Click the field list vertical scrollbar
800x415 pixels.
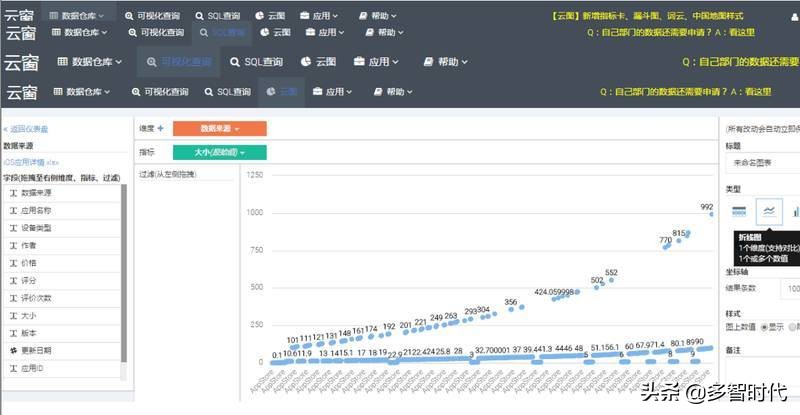123,274
